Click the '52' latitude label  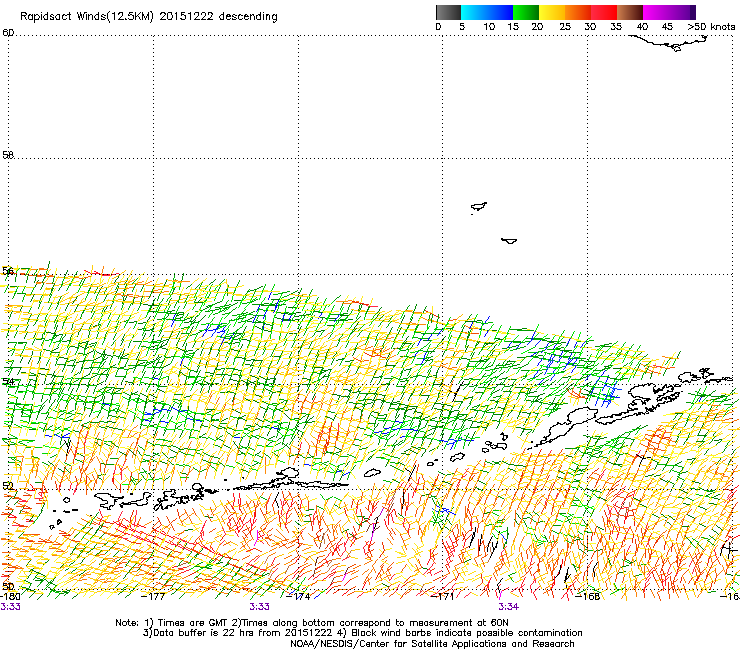point(8,486)
